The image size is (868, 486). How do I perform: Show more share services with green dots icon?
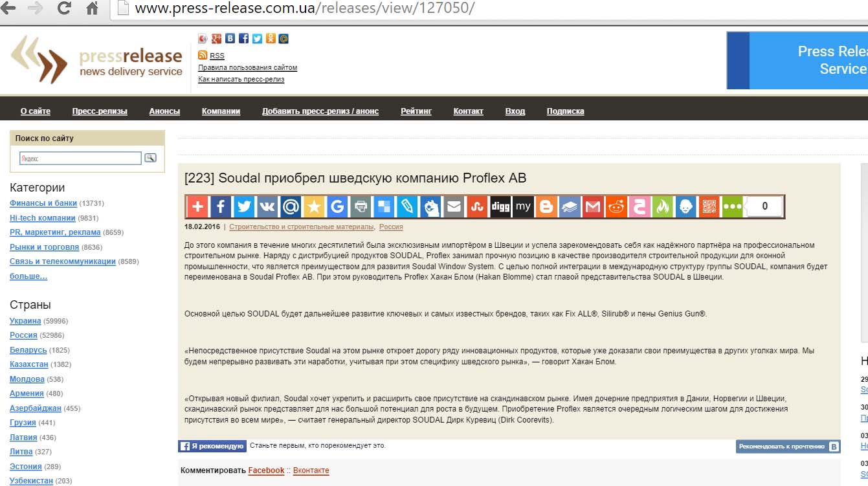coord(733,206)
